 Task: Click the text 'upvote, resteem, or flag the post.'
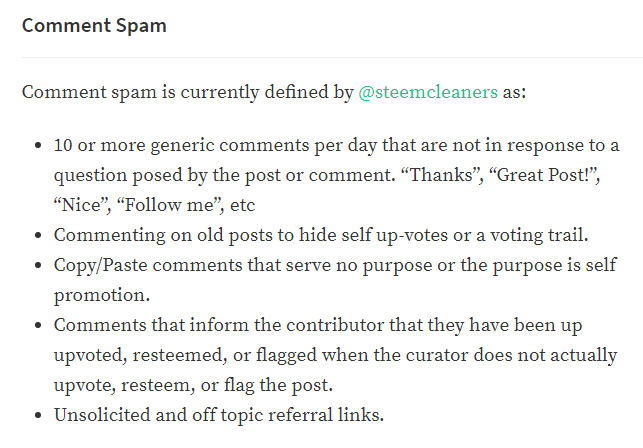click(193, 385)
